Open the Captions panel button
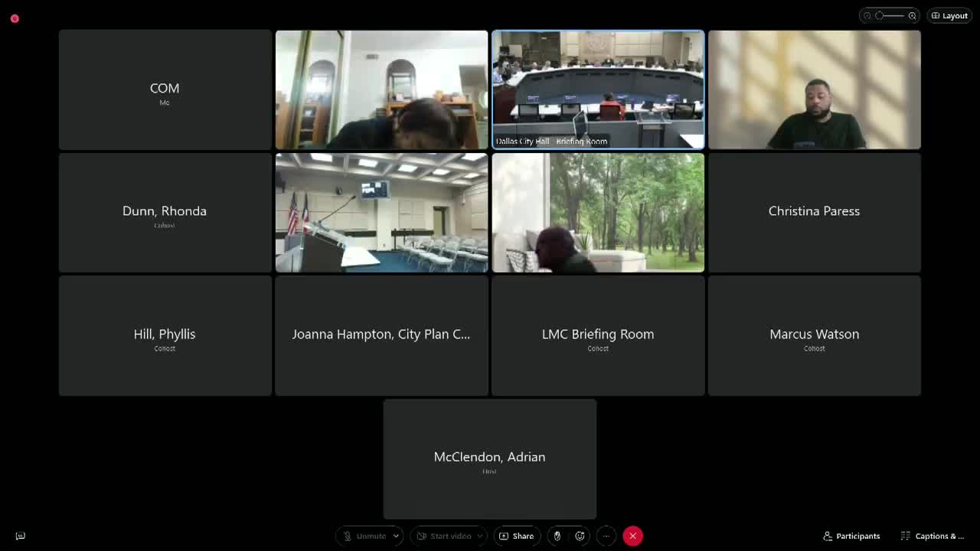The image size is (980, 551). pyautogui.click(x=933, y=536)
